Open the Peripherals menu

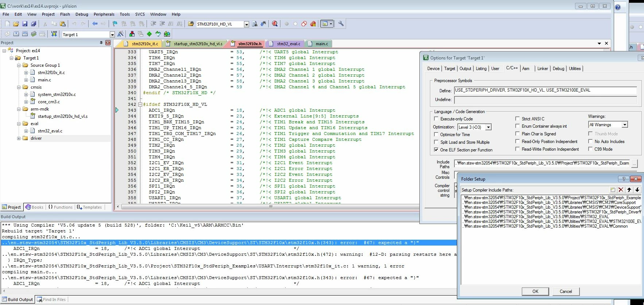104,14
